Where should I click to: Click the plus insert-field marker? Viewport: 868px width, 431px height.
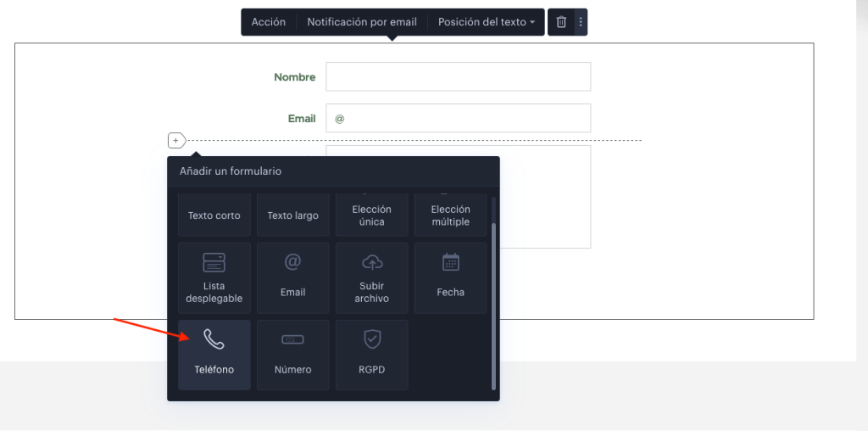tap(176, 141)
